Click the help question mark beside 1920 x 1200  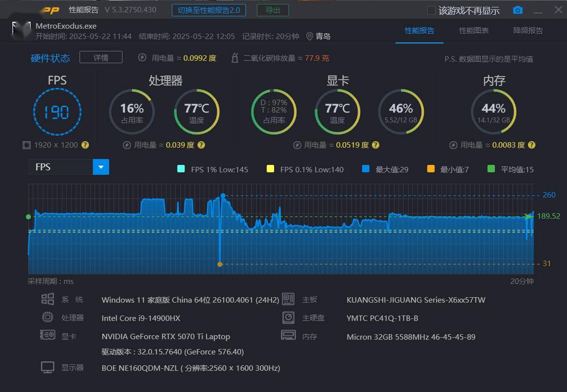pos(85,145)
